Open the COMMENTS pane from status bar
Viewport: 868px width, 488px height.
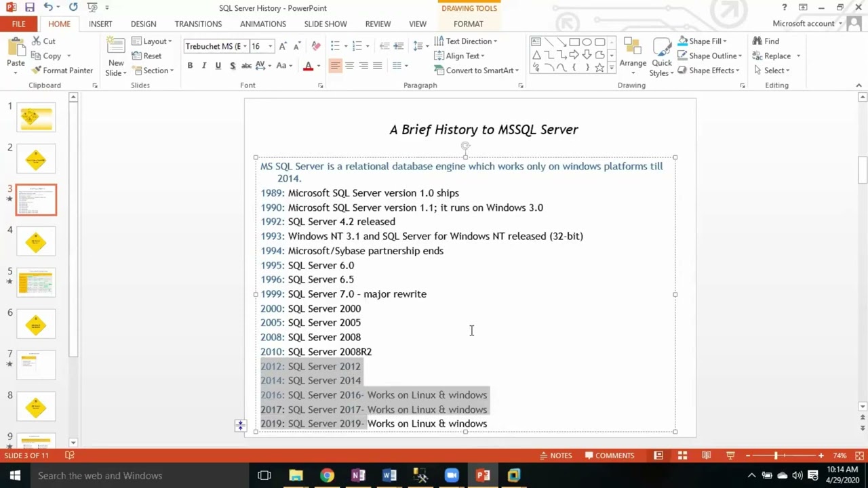[610, 455]
